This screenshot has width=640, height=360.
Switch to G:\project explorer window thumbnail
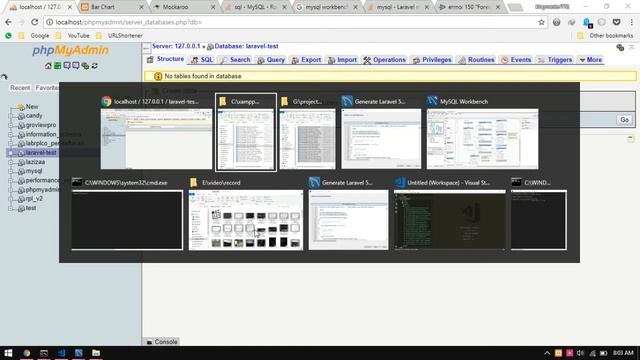[308, 139]
